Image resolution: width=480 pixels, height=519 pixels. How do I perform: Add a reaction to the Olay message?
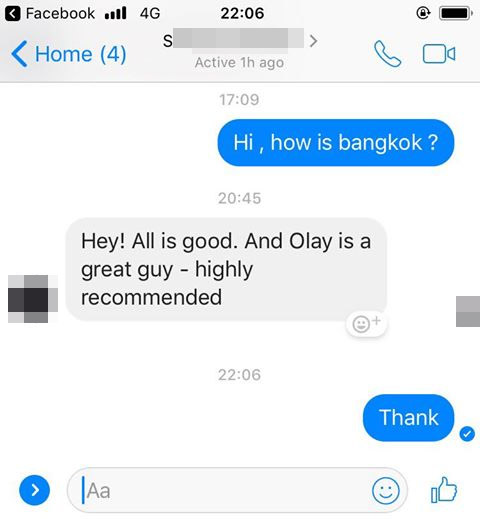tap(366, 323)
